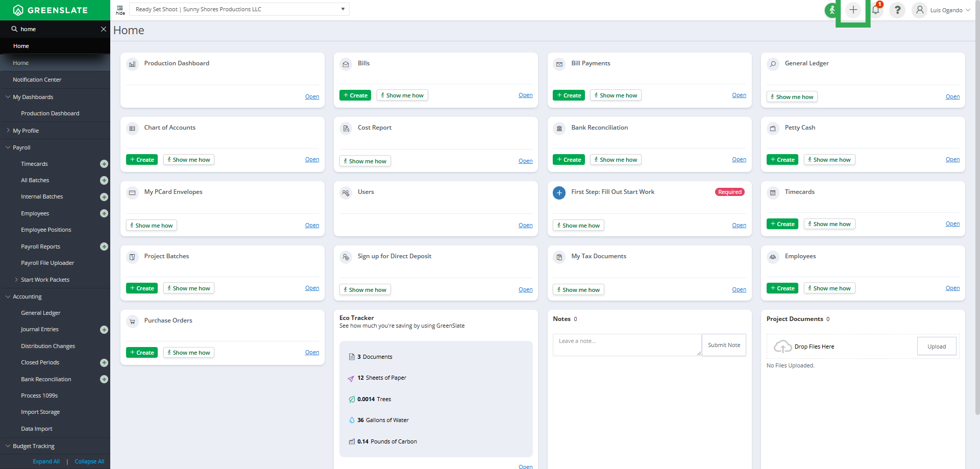
Task: Click Open link on Cost Report card
Action: [x=525, y=161]
